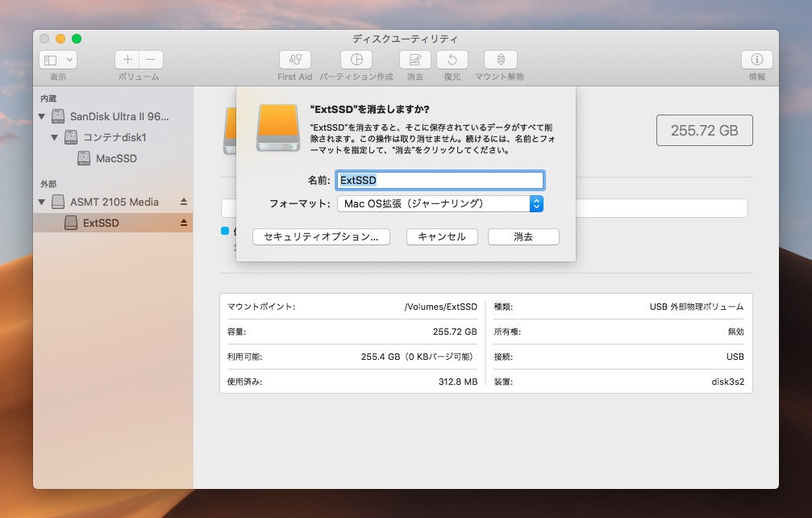Click the restore (復元) toolbar icon
This screenshot has width=812, height=518.
[x=452, y=60]
